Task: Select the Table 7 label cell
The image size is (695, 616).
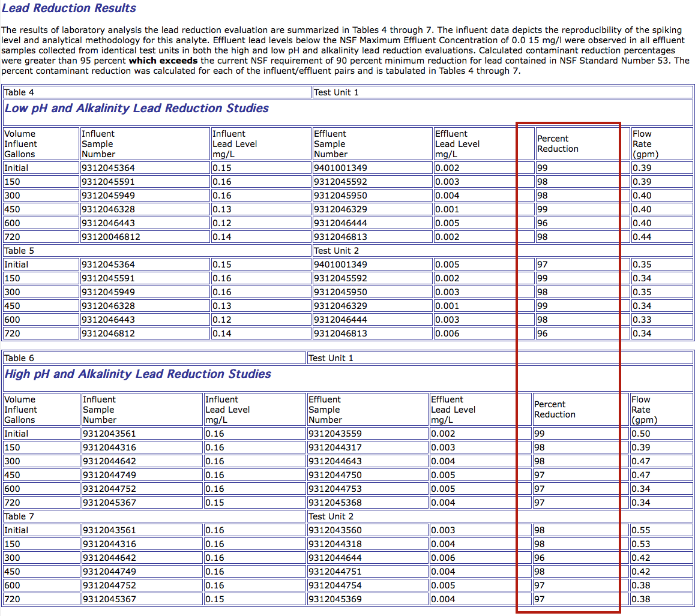Action: point(19,516)
